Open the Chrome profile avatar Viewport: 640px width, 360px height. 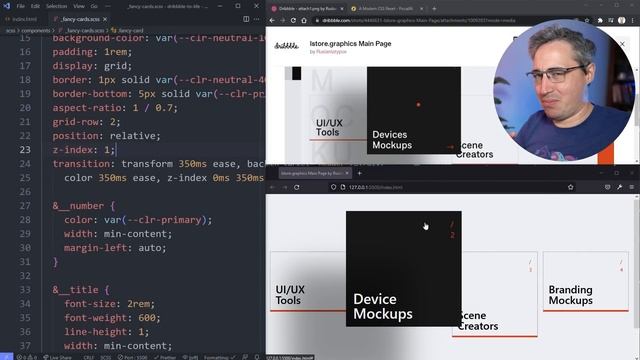[622, 20]
